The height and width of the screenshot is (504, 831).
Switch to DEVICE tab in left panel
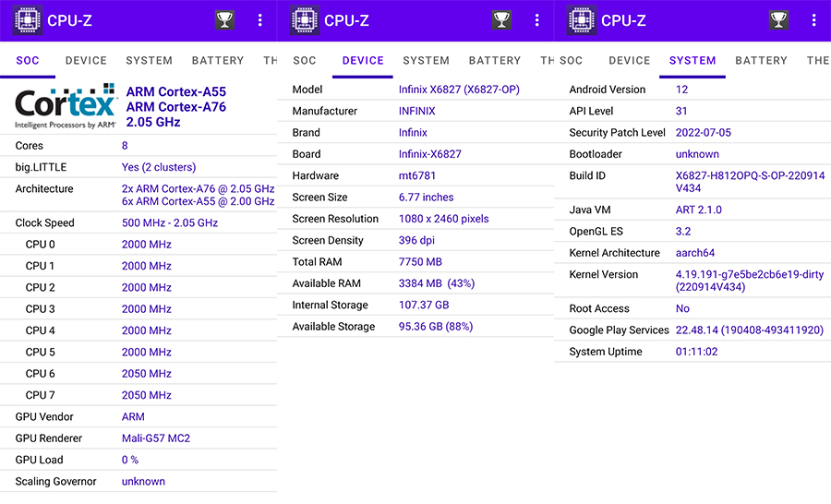(86, 60)
